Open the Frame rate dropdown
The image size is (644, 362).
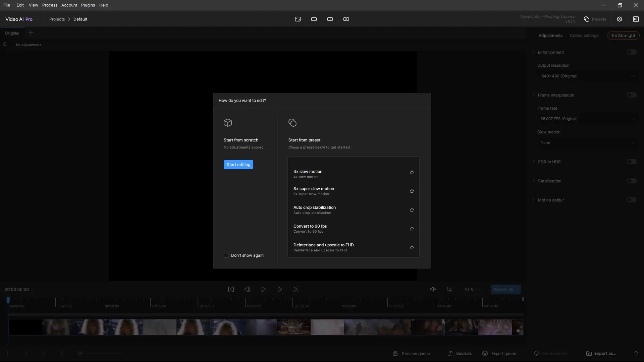click(587, 119)
